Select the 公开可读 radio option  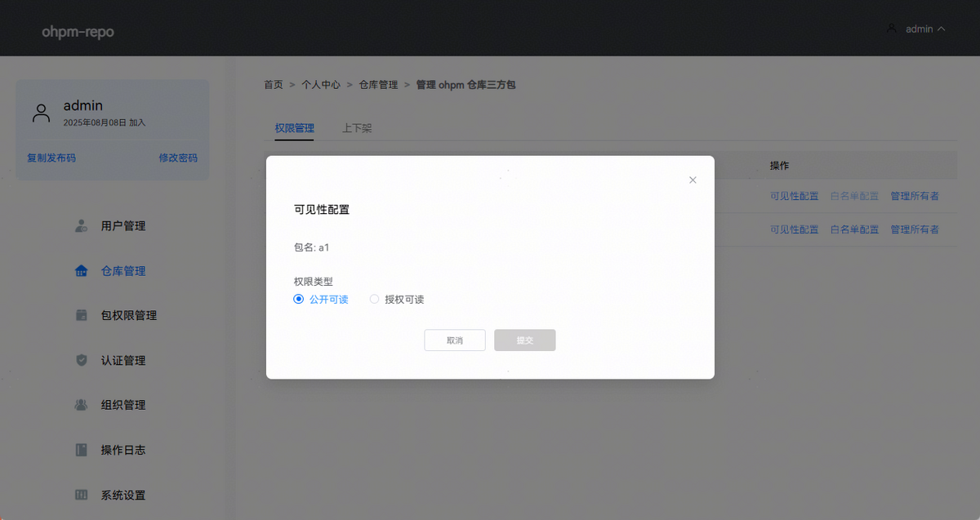tap(298, 300)
